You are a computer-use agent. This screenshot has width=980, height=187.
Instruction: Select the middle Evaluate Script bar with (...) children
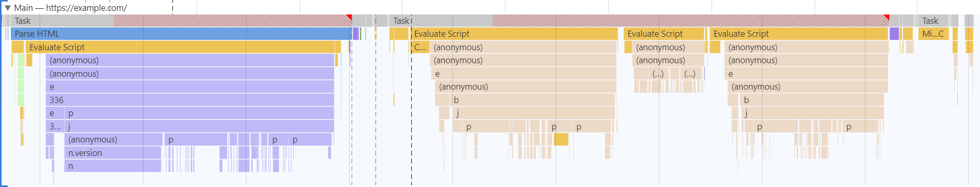664,34
